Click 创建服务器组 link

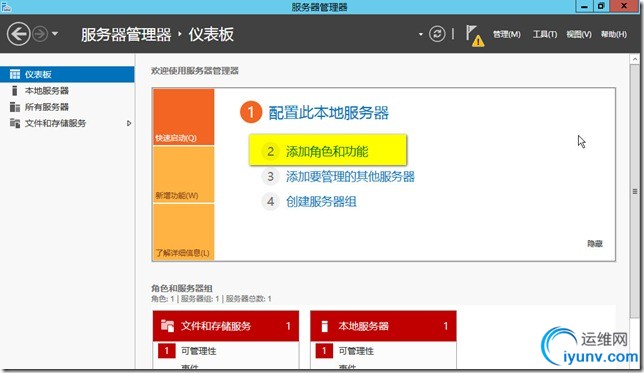click(x=321, y=202)
